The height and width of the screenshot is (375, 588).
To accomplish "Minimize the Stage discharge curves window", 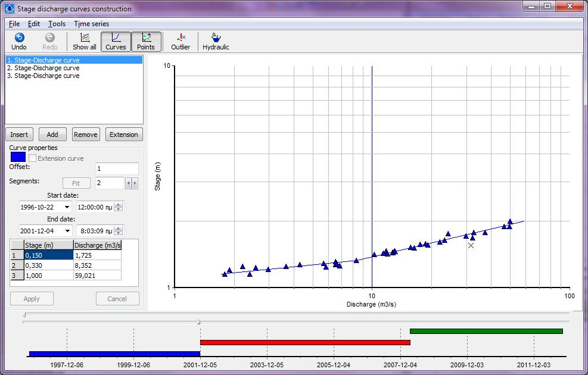I will click(531, 7).
